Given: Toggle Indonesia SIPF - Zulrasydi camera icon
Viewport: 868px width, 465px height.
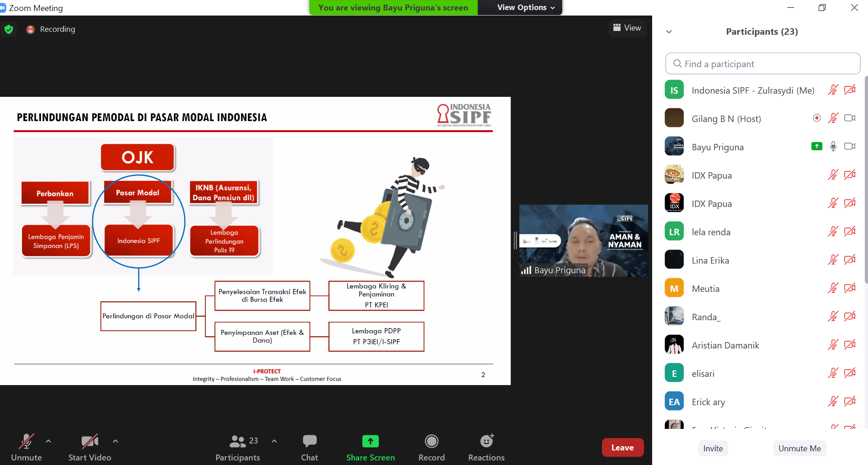Looking at the screenshot, I should click(x=850, y=90).
